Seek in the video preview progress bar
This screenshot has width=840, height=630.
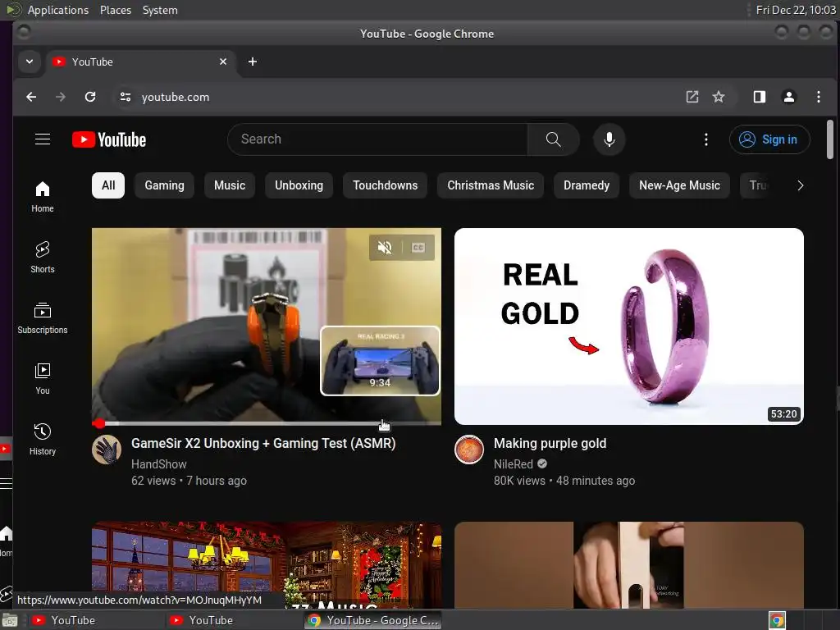click(267, 423)
